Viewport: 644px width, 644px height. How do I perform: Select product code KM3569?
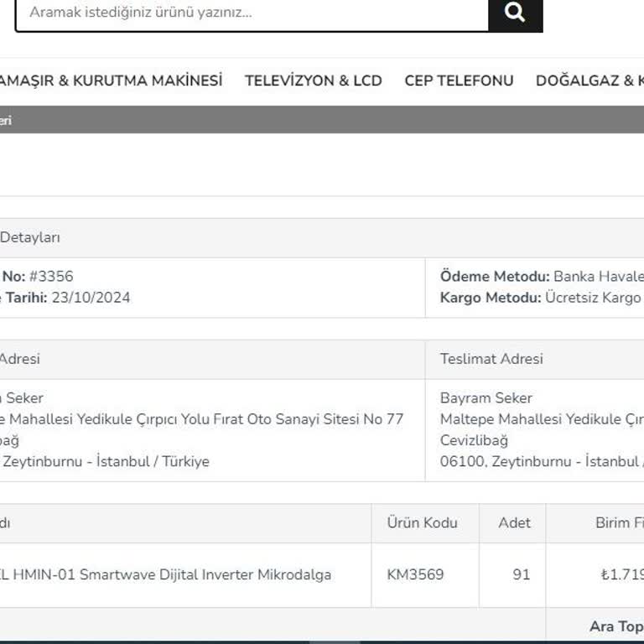[x=415, y=574]
